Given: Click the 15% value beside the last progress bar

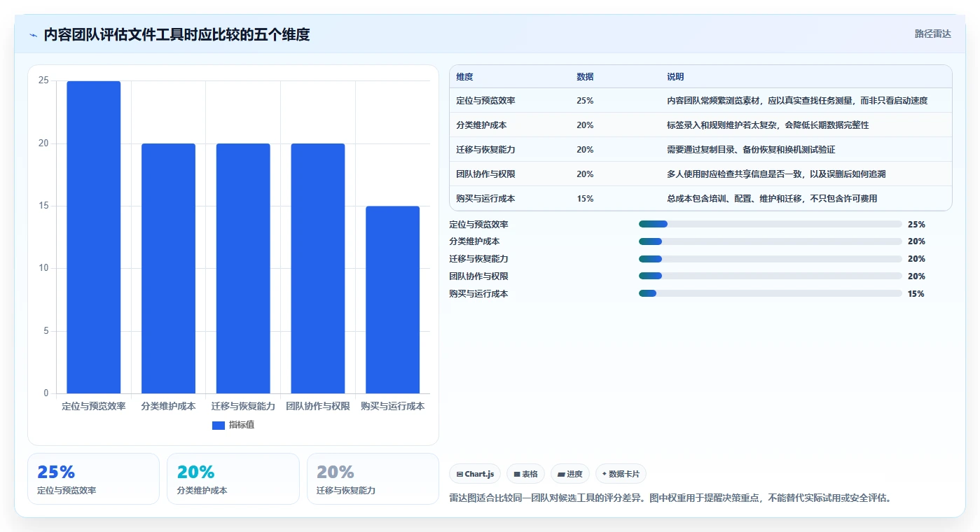Looking at the screenshot, I should (916, 294).
